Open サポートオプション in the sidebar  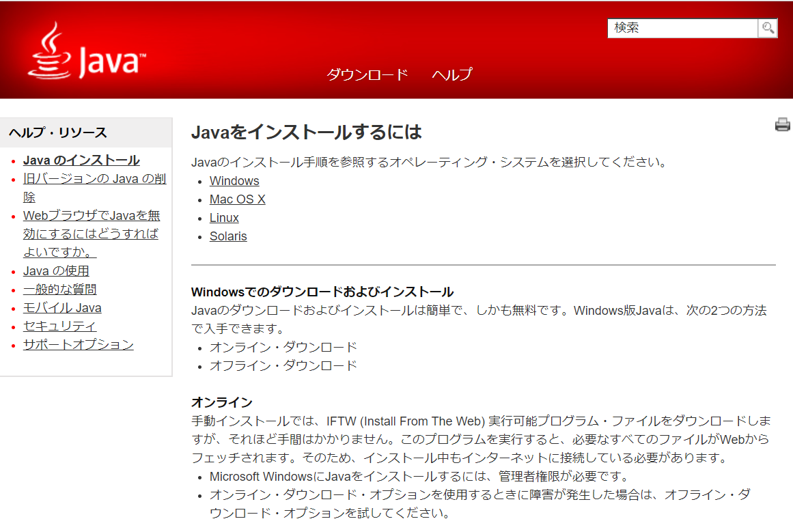coord(79,345)
